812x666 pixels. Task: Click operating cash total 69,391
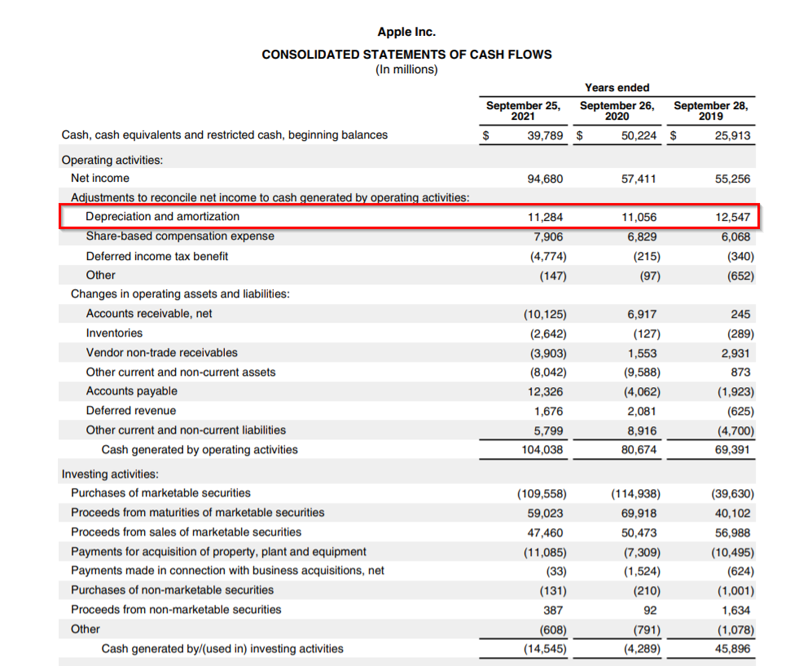pyautogui.click(x=732, y=450)
